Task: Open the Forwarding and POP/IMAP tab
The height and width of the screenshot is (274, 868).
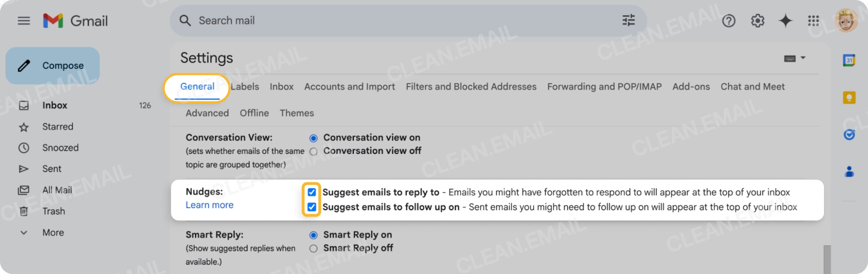Action: [604, 87]
